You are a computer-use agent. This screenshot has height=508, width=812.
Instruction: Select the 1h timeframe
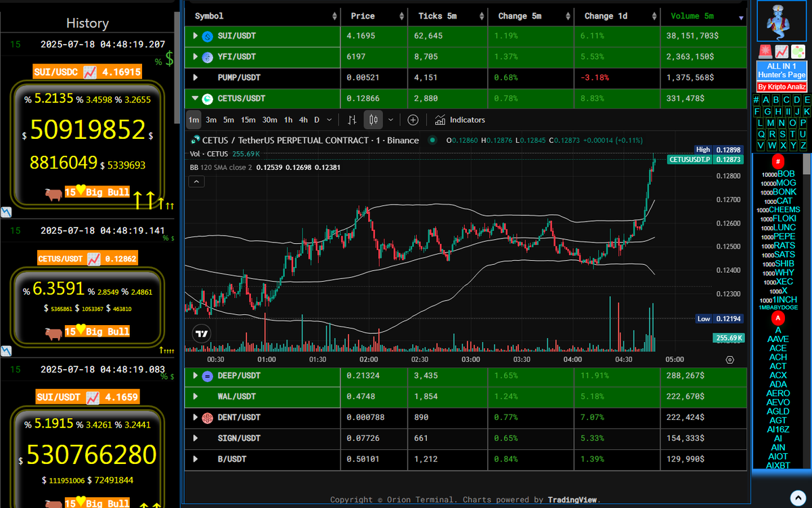pyautogui.click(x=288, y=120)
